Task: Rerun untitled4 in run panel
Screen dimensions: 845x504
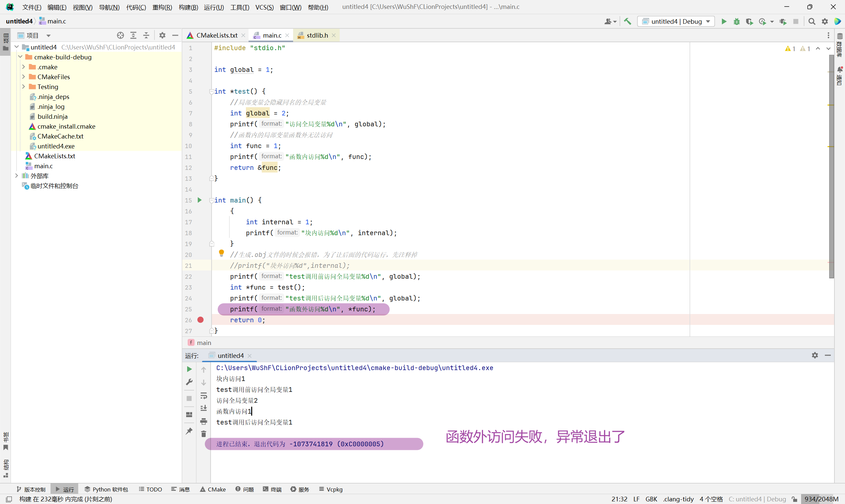Action: point(189,369)
